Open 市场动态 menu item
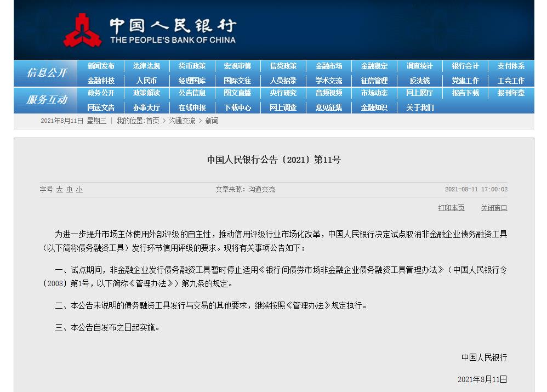 [x=374, y=93]
